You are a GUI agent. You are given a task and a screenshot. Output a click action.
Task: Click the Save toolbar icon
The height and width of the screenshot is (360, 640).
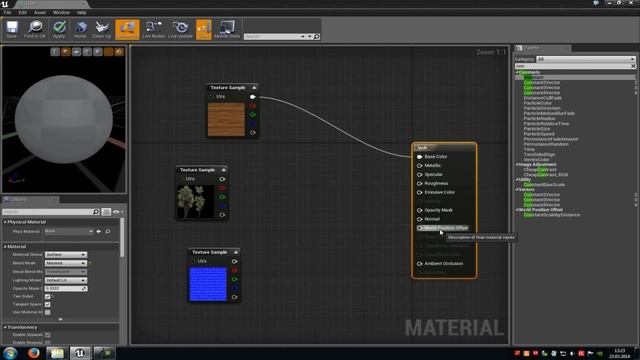click(x=12, y=29)
